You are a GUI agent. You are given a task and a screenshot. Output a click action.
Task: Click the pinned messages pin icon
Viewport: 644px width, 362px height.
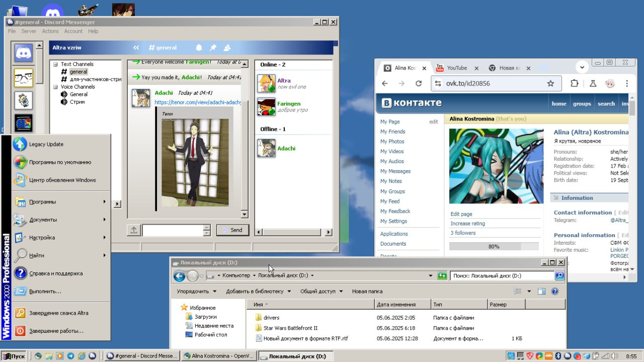[213, 47]
